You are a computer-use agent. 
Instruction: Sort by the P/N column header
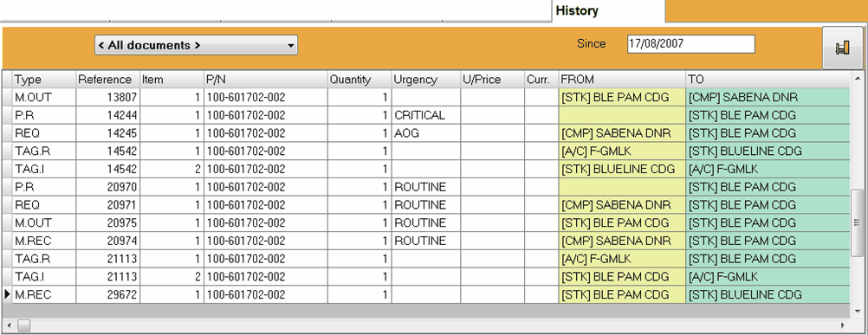coord(266,80)
